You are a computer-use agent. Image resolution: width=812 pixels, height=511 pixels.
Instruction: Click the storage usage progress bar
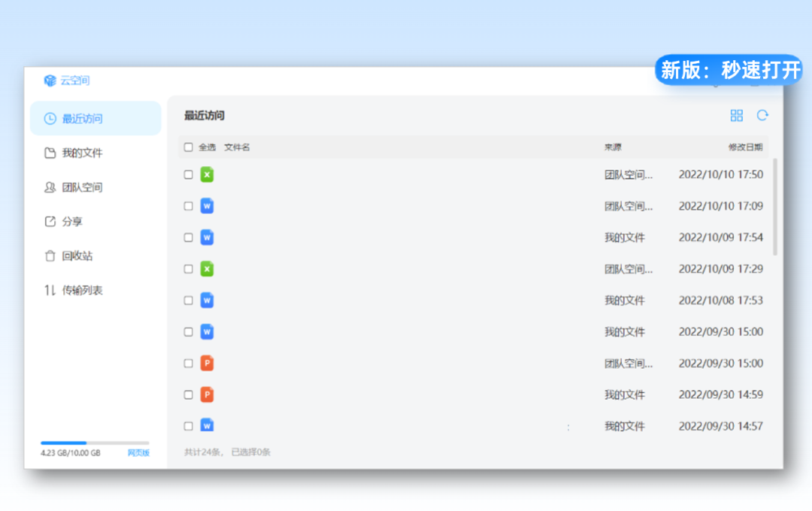[x=95, y=443]
